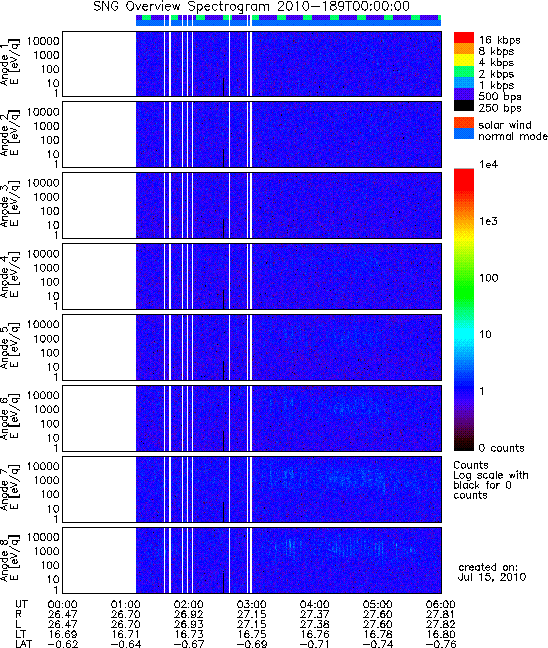Click the red 16 kbps legend swatch
Viewport: 548px width, 648px height.
tap(464, 37)
